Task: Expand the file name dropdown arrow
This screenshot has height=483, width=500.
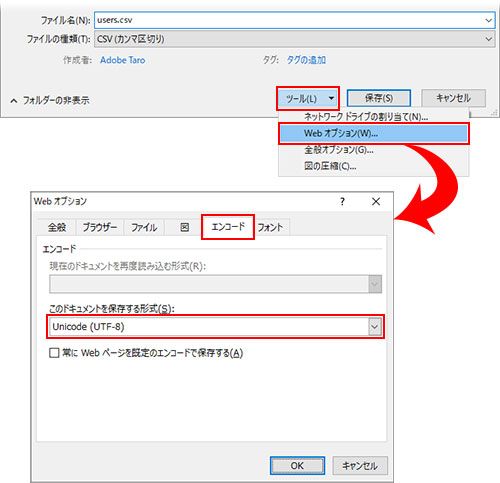Action: tap(488, 20)
